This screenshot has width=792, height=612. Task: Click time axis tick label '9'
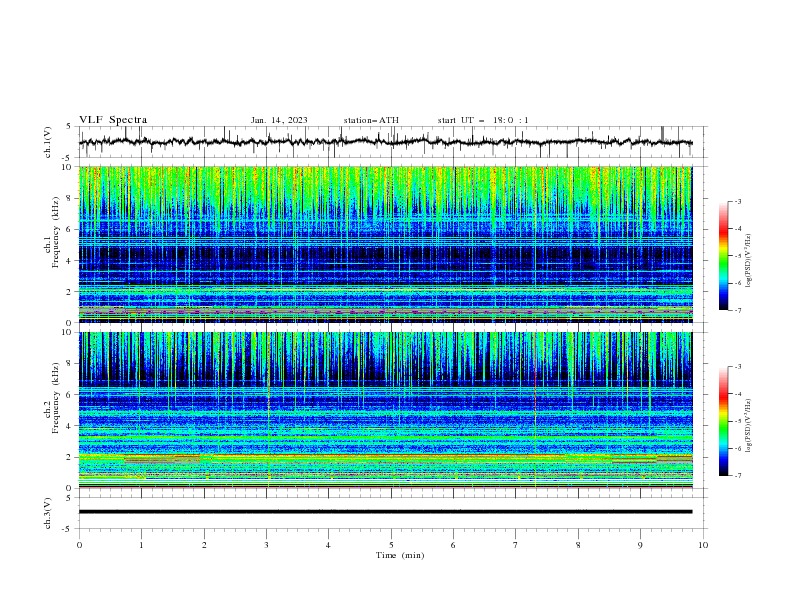point(640,545)
